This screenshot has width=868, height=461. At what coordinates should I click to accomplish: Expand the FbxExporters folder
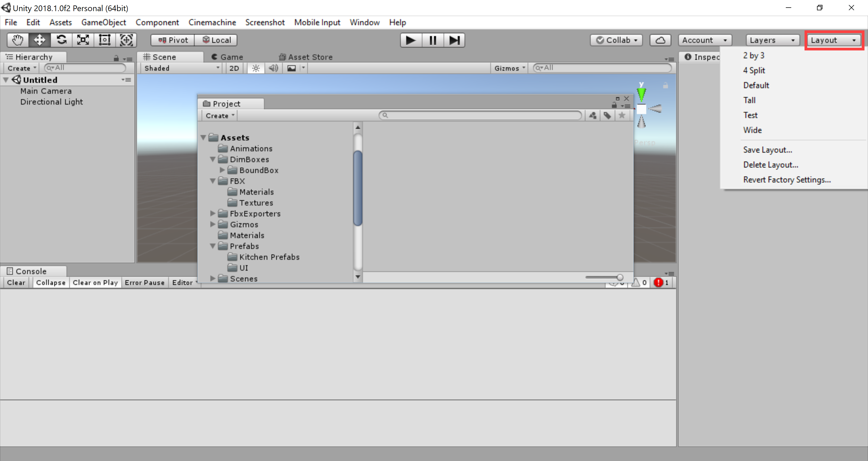[x=213, y=214]
